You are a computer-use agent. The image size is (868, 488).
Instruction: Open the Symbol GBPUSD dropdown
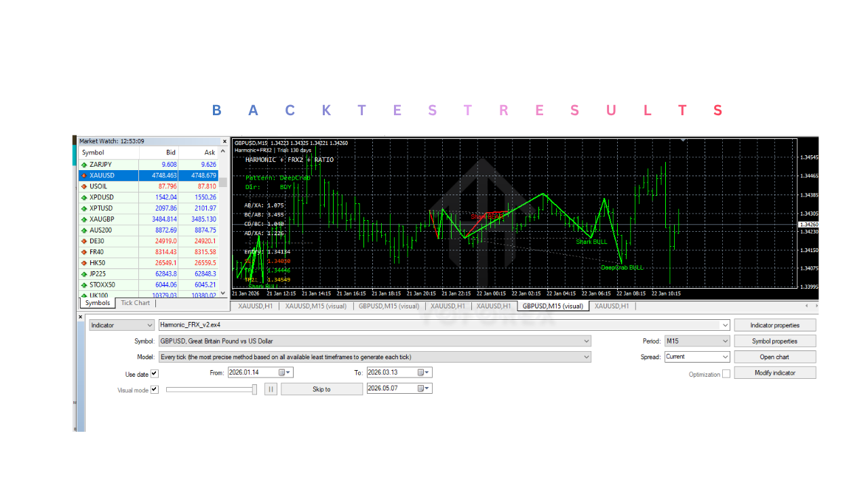click(374, 341)
